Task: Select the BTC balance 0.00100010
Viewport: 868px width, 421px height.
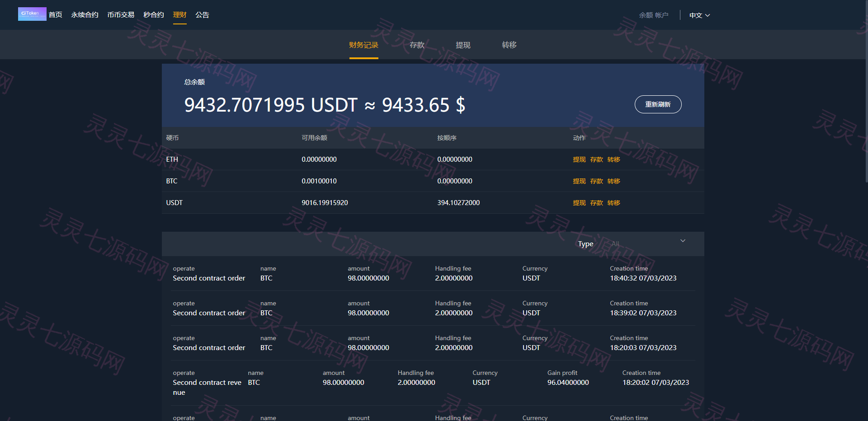Action: click(319, 181)
